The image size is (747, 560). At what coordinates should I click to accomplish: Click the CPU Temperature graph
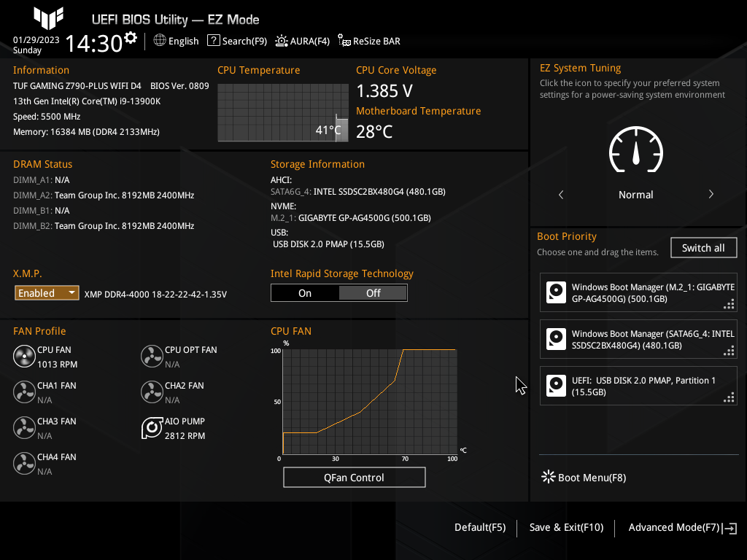283,112
